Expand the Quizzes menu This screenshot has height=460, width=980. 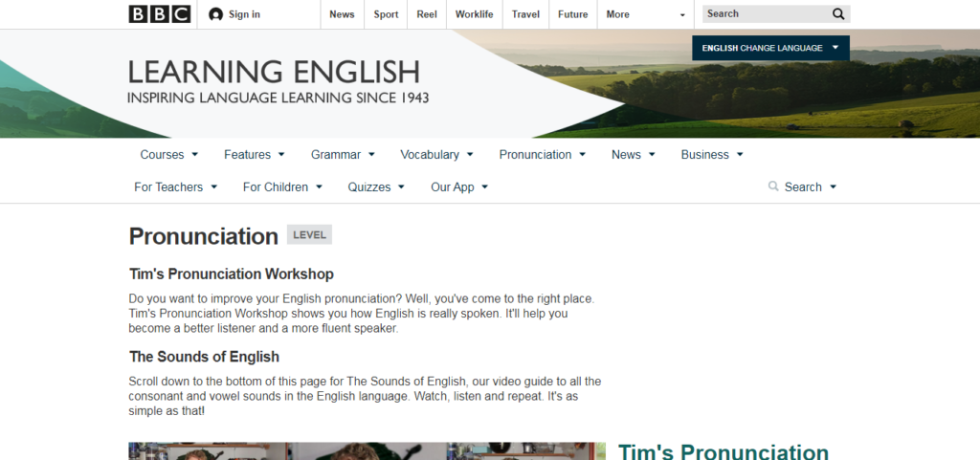(376, 187)
